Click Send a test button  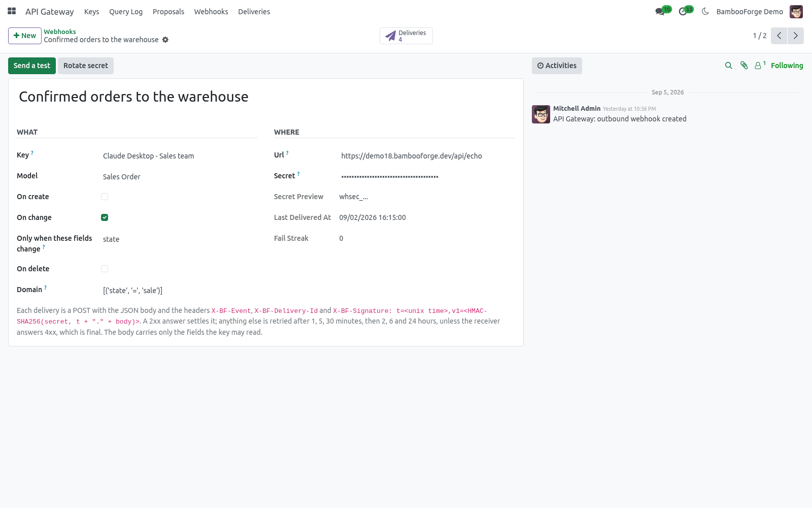coord(32,66)
